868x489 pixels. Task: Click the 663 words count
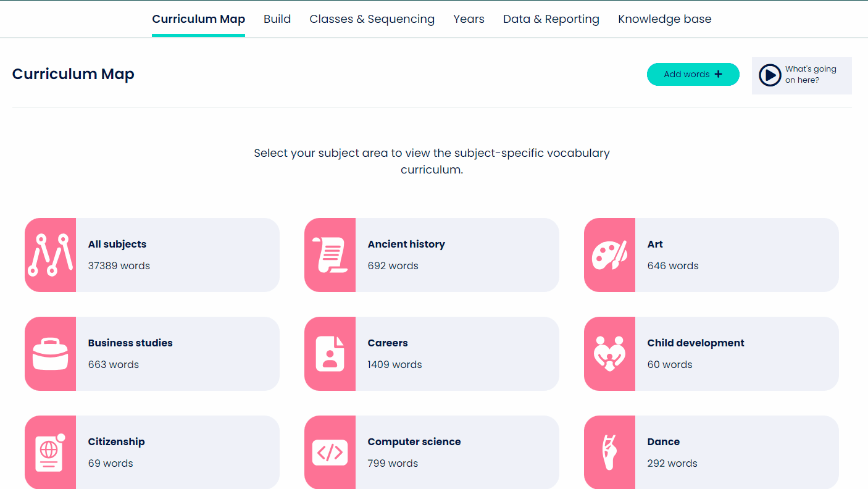coord(114,364)
